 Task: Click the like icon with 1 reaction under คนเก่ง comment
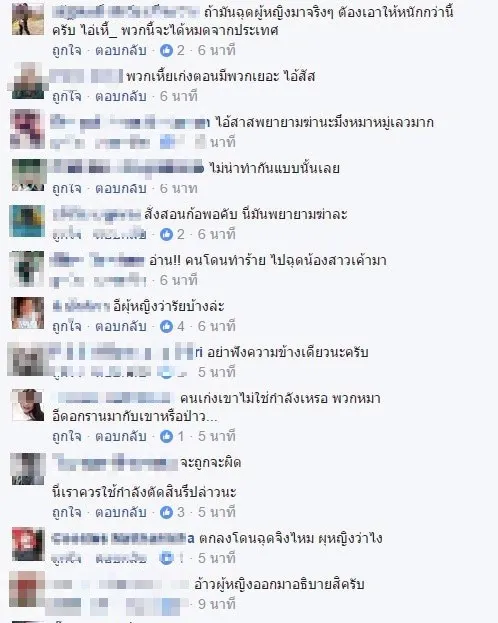[167, 436]
